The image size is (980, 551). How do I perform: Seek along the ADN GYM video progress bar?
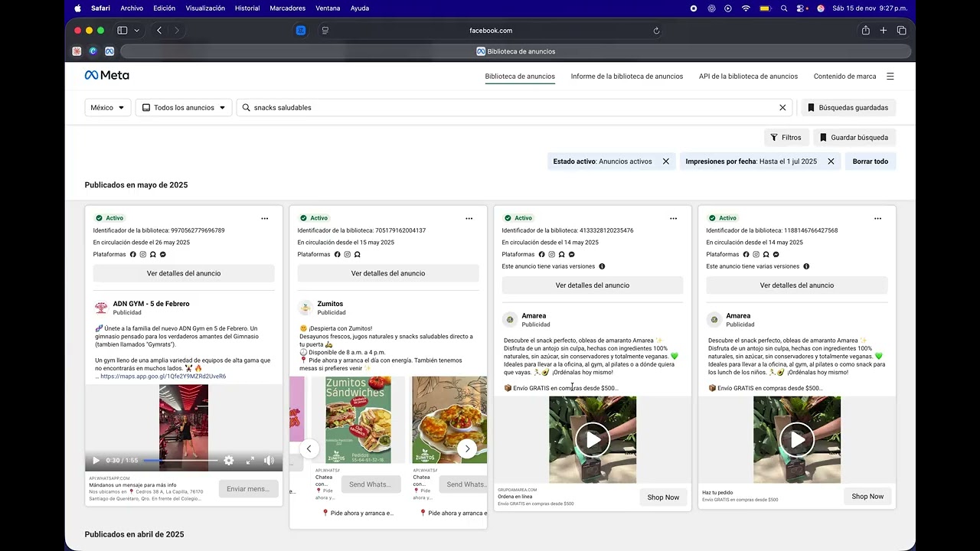pyautogui.click(x=180, y=461)
